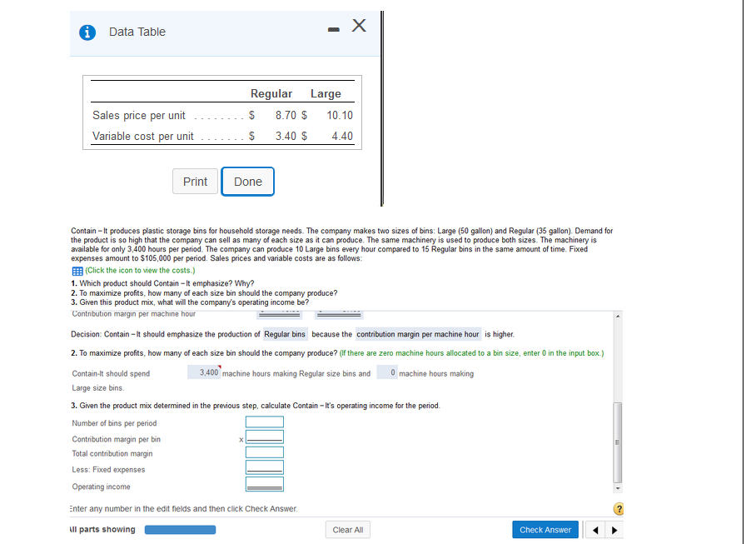Click the right navigation arrow near Check Answer
Screen dimensions: 756x544
(614, 529)
